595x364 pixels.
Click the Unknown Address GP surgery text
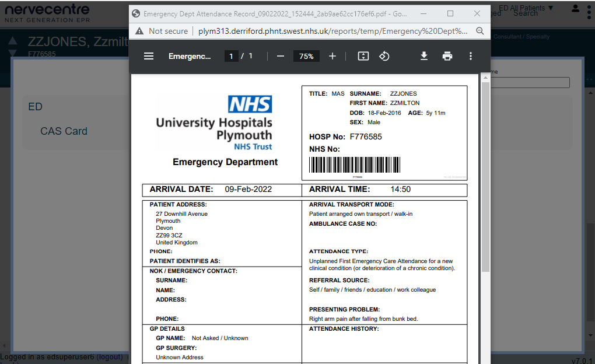click(179, 357)
